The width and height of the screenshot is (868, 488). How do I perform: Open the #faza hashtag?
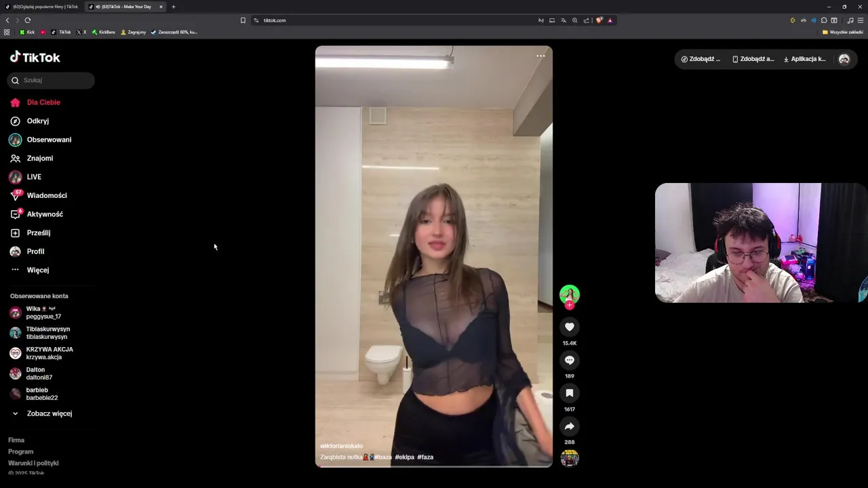tap(425, 457)
